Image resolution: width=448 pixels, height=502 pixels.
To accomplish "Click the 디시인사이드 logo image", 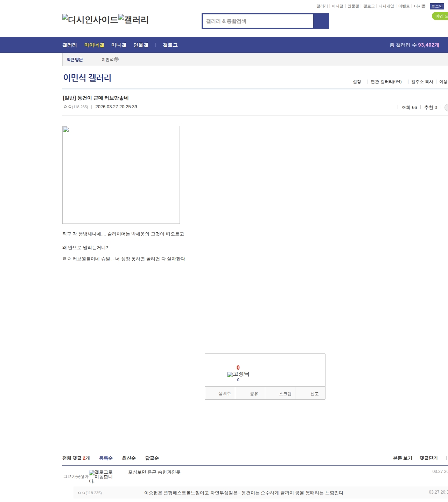I will coord(90,19).
